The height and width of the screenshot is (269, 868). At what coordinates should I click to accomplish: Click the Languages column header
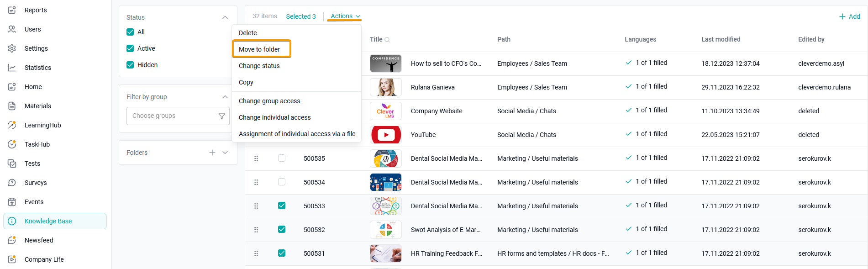coord(640,39)
